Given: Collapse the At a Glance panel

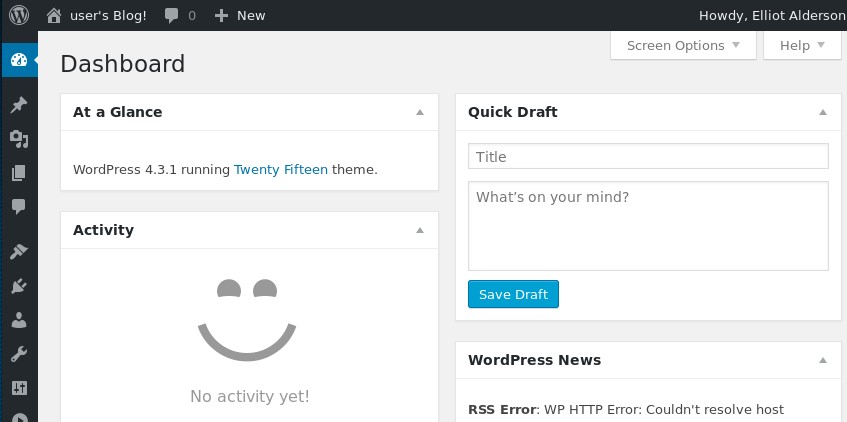Looking at the screenshot, I should point(420,112).
